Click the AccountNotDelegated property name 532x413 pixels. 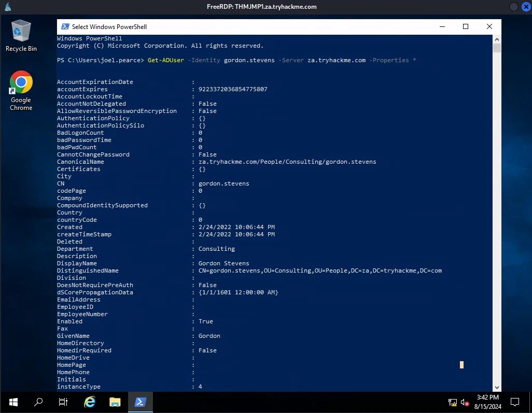(91, 104)
